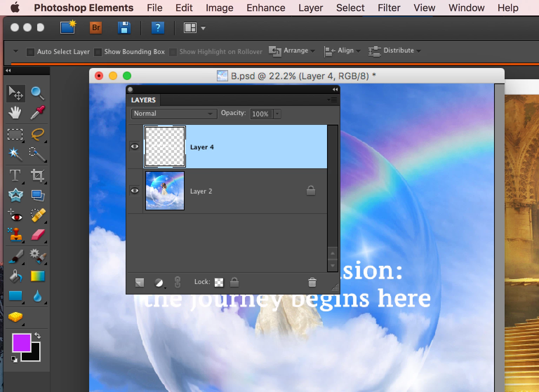Open Adobe Bridge with Br icon
The width and height of the screenshot is (539, 392).
point(96,28)
